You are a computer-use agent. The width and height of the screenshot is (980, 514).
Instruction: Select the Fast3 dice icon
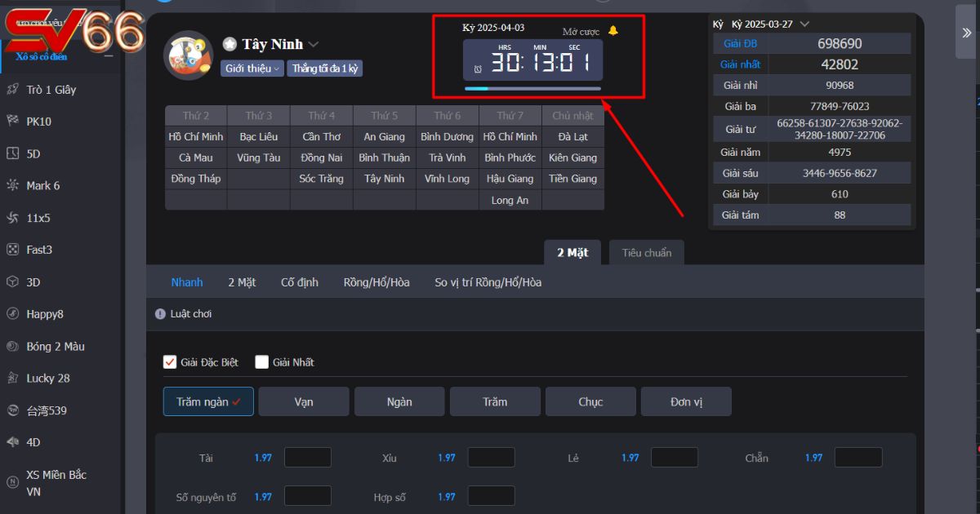[x=13, y=250]
